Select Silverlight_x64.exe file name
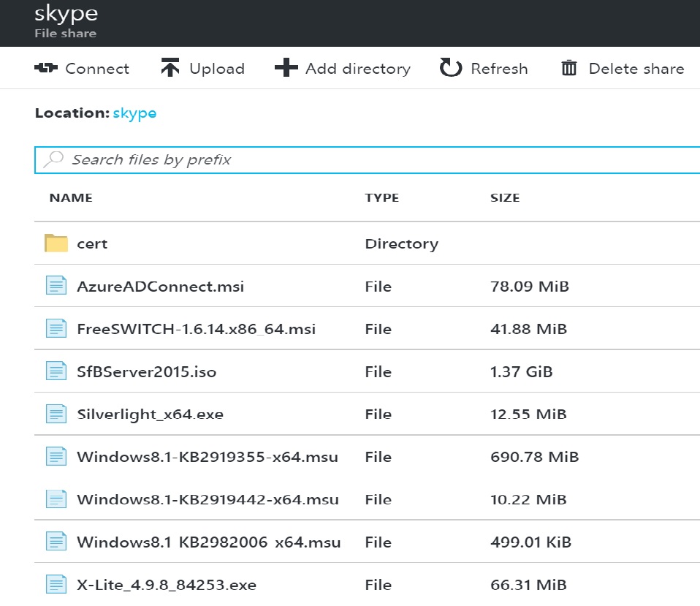700x606 pixels. [x=150, y=414]
